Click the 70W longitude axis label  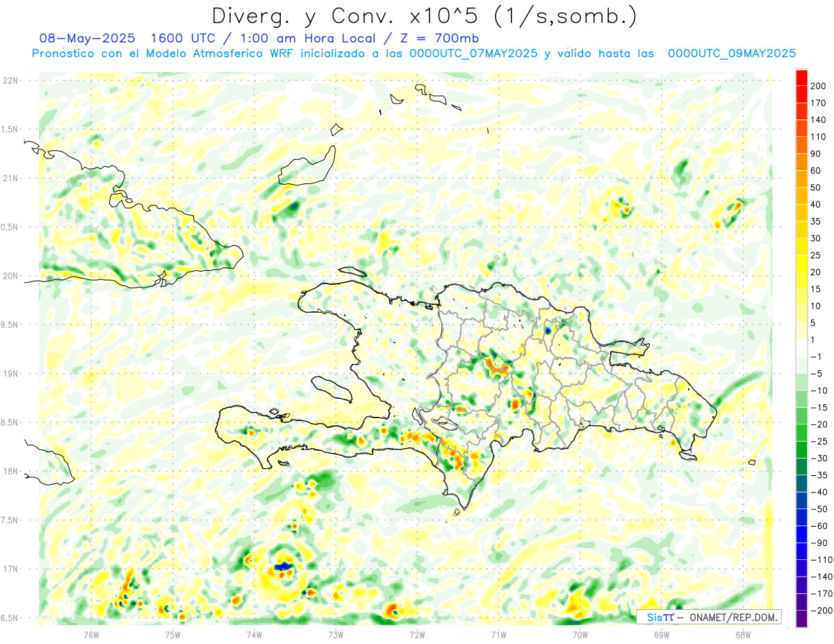pos(580,634)
